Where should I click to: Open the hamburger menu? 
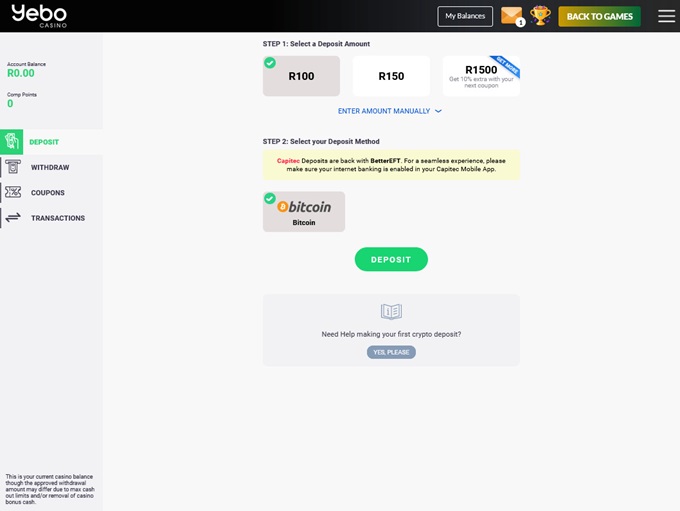tap(666, 15)
